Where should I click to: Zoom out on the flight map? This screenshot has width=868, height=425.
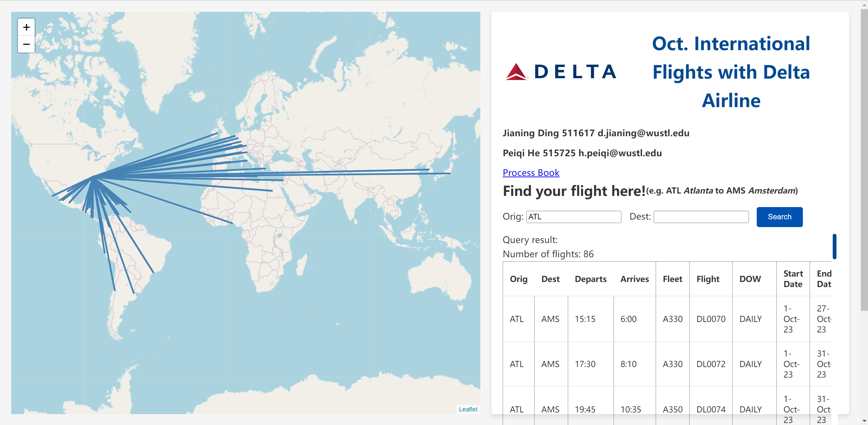[x=26, y=44]
